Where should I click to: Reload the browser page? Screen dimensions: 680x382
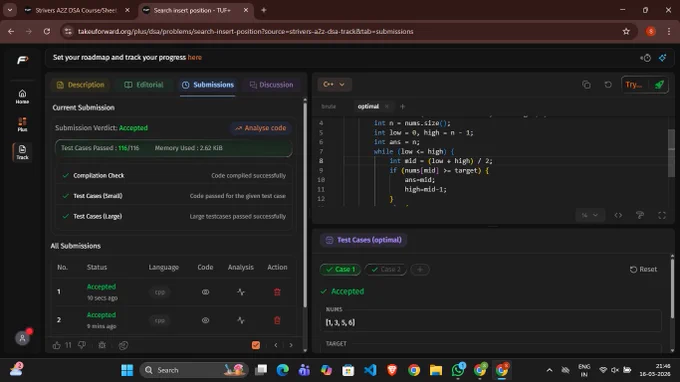46,31
